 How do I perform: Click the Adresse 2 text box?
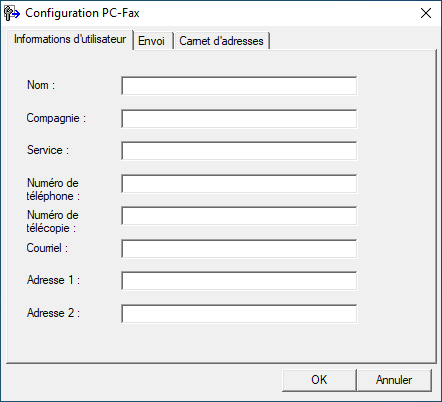(239, 313)
